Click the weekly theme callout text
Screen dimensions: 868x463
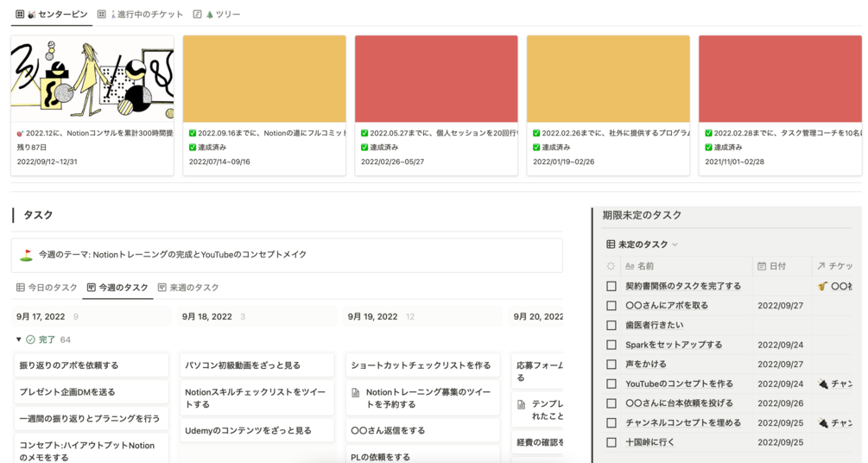172,255
